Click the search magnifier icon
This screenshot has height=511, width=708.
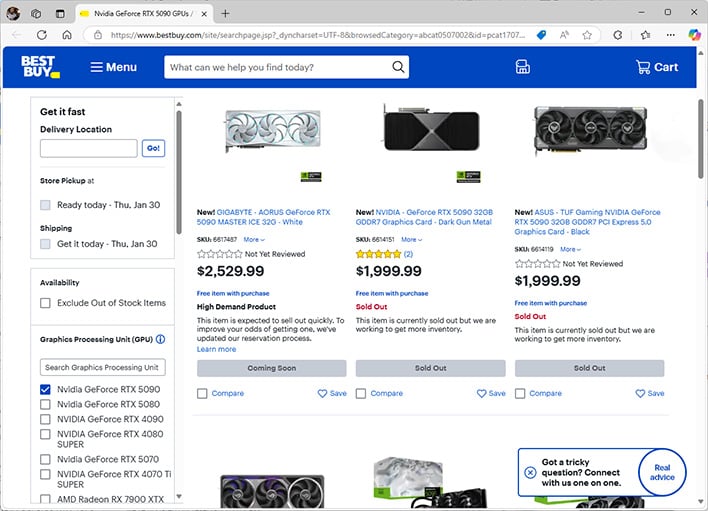coord(398,67)
